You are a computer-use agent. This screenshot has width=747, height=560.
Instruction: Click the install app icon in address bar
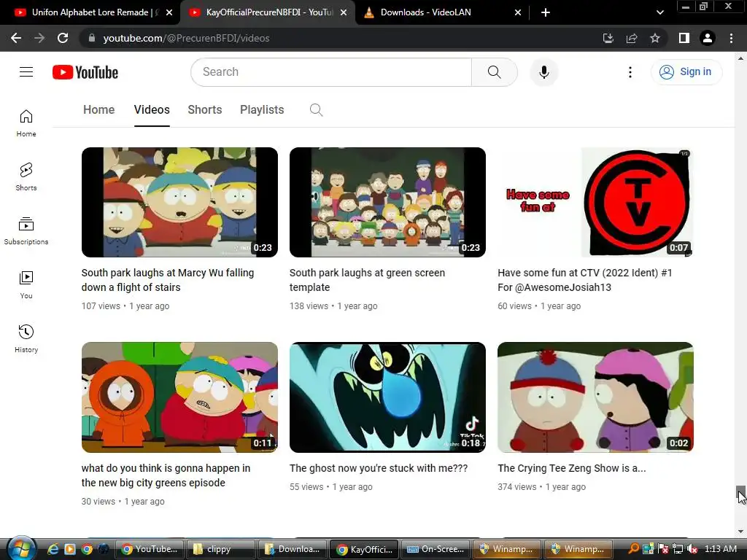click(x=608, y=38)
